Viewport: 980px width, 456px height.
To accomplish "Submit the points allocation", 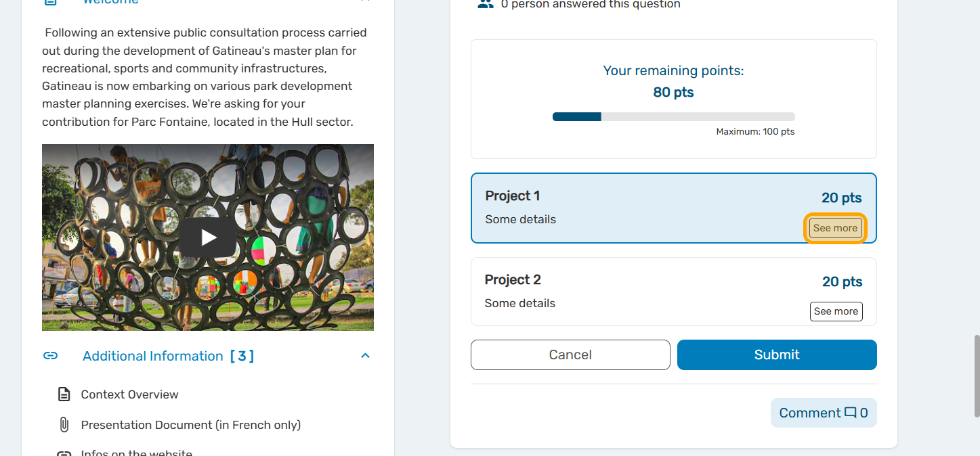I will [777, 355].
